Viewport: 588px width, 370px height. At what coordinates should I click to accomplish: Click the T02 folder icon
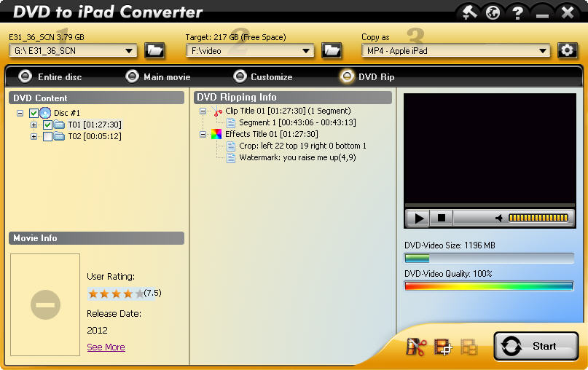(x=59, y=136)
